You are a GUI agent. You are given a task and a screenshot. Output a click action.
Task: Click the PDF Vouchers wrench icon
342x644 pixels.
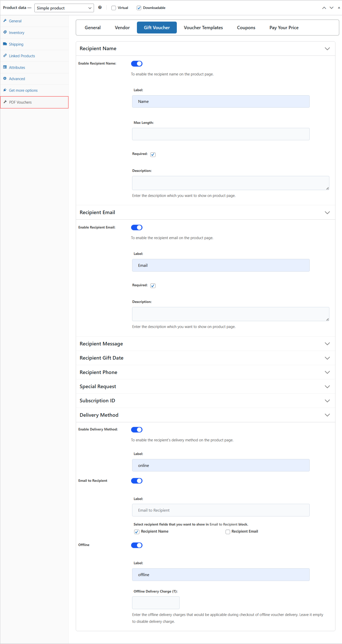coord(5,102)
